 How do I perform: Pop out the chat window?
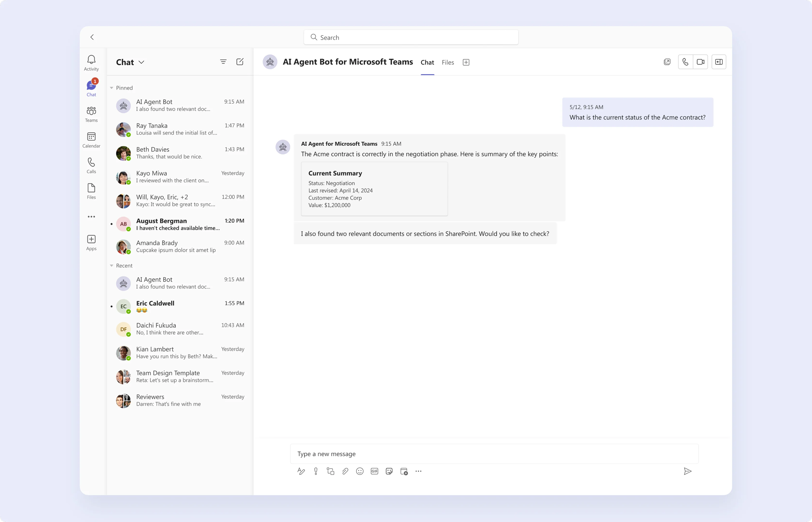[x=667, y=62]
